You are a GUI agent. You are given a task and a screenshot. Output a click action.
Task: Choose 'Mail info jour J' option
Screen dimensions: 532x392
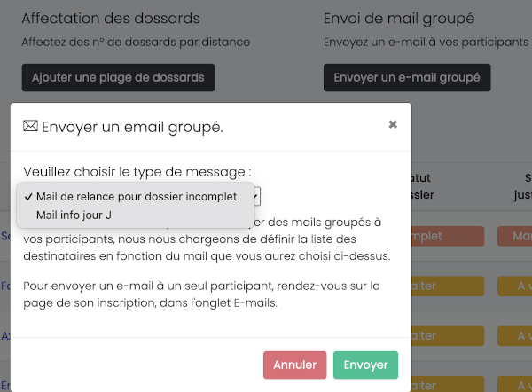(74, 215)
